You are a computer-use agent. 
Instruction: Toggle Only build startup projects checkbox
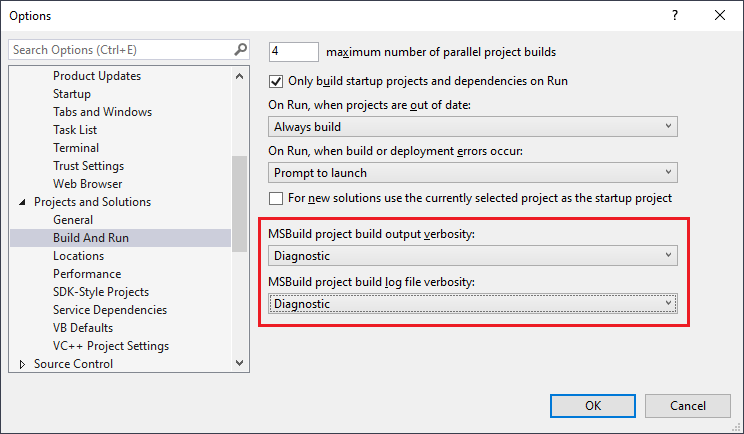tap(276, 81)
